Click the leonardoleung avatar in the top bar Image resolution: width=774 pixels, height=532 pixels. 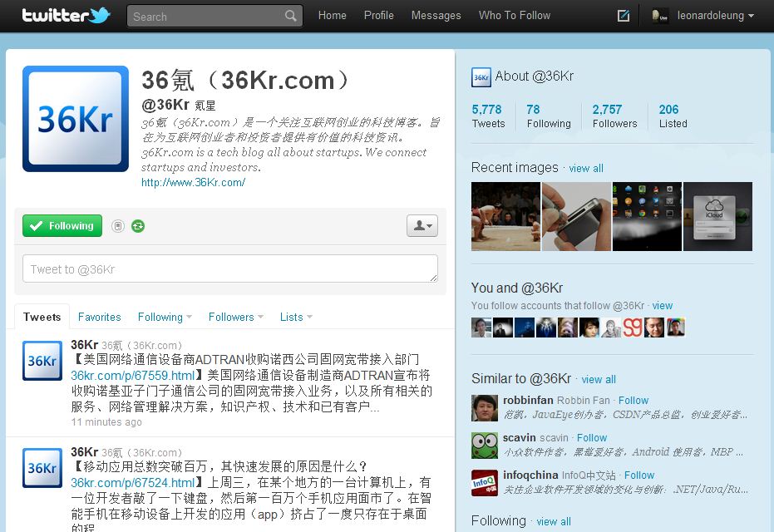tap(659, 16)
